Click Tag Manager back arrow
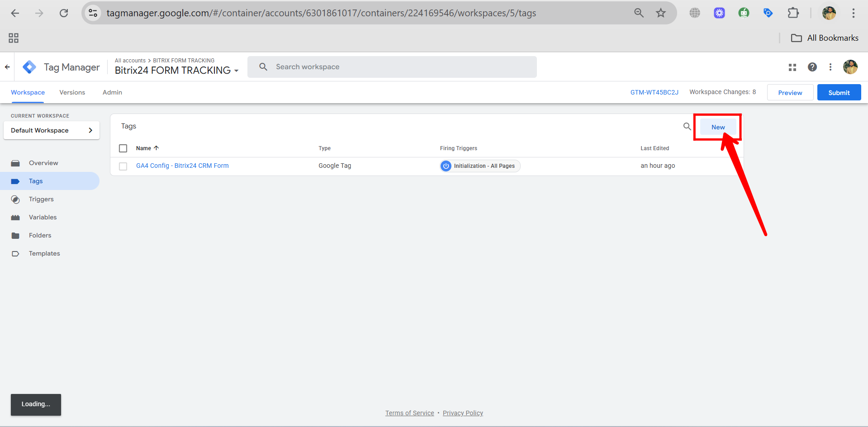 [x=7, y=67]
